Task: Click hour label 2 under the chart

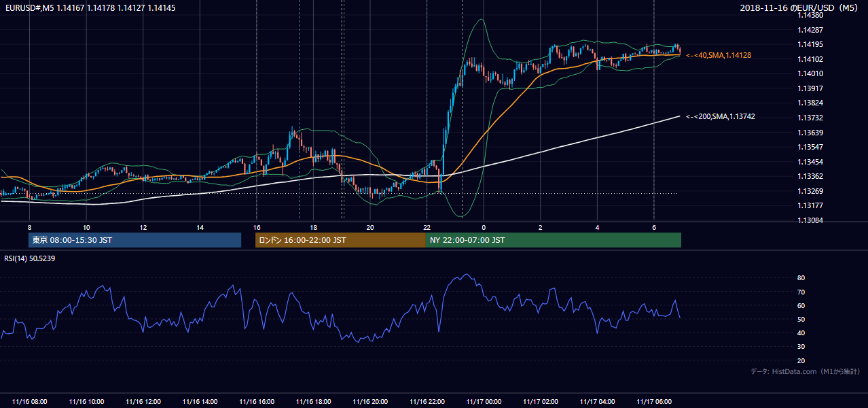Action: coord(540,227)
